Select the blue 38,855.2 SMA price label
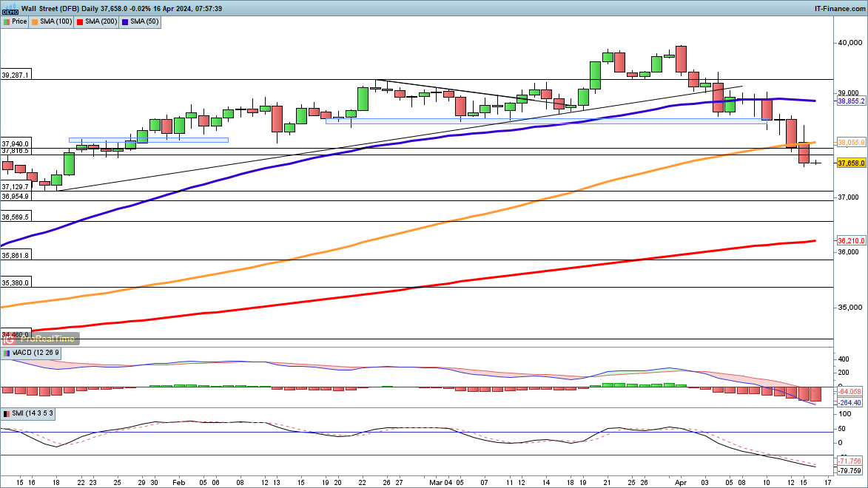 (x=851, y=101)
